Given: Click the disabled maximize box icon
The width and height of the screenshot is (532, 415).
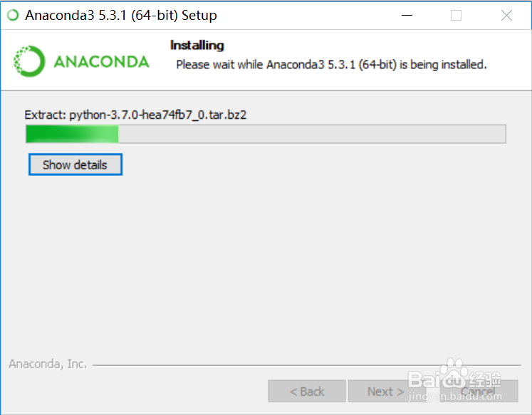Looking at the screenshot, I should pyautogui.click(x=456, y=15).
